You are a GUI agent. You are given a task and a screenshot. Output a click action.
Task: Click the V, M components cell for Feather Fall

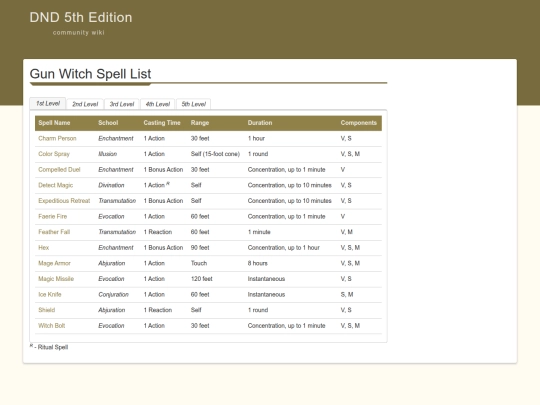346,232
